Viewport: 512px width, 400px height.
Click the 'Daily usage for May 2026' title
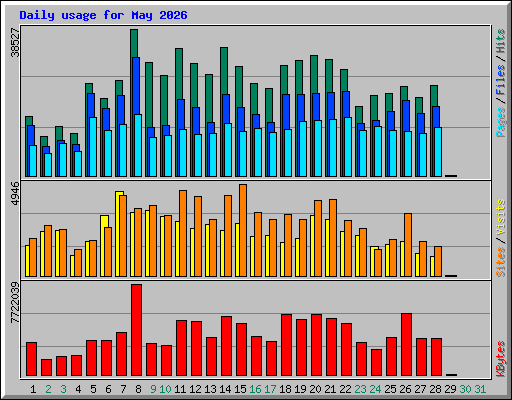tap(103, 15)
